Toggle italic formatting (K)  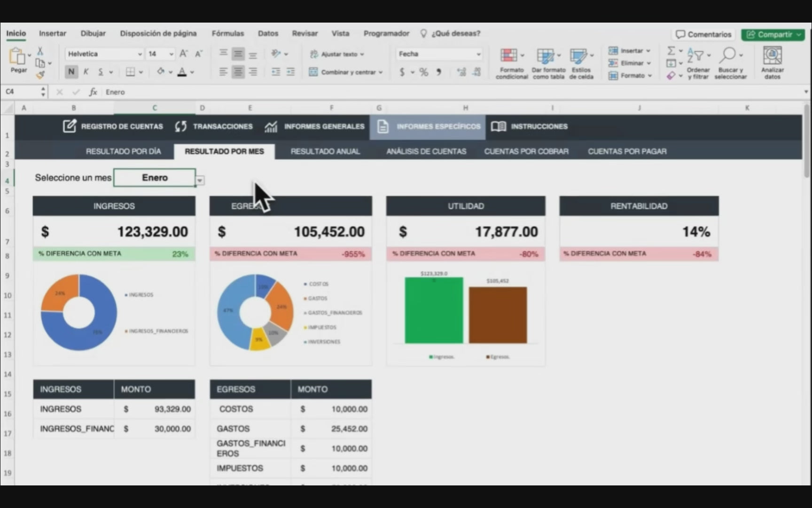coord(86,72)
